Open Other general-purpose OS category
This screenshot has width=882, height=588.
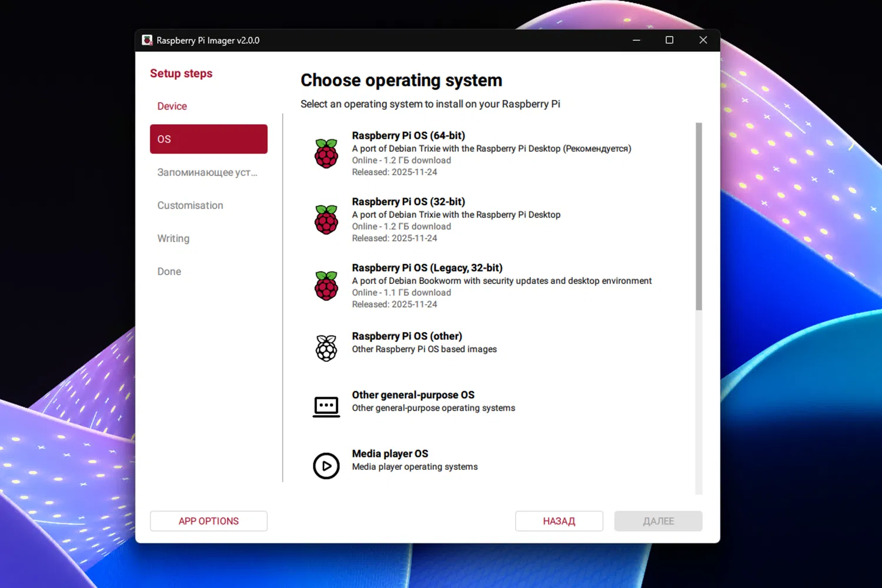pos(497,407)
